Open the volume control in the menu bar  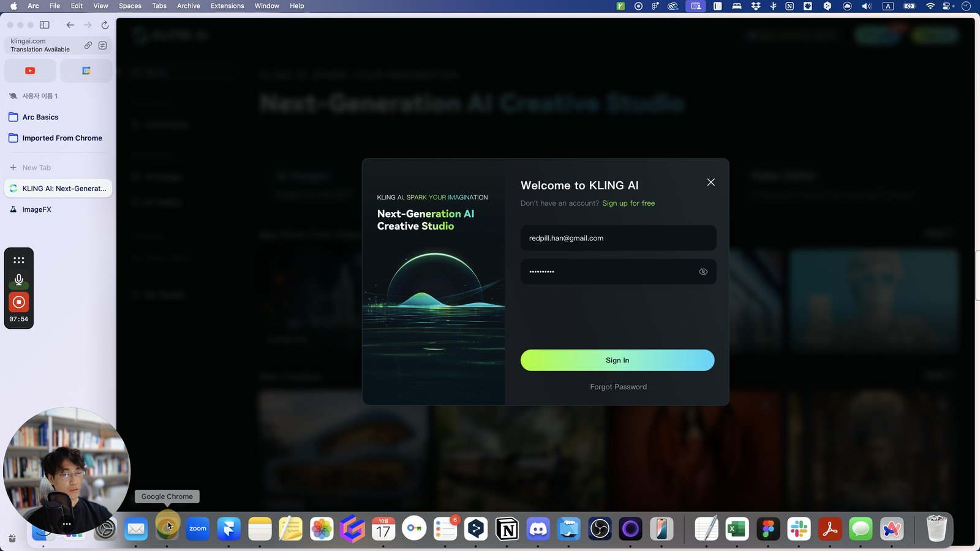867,6
